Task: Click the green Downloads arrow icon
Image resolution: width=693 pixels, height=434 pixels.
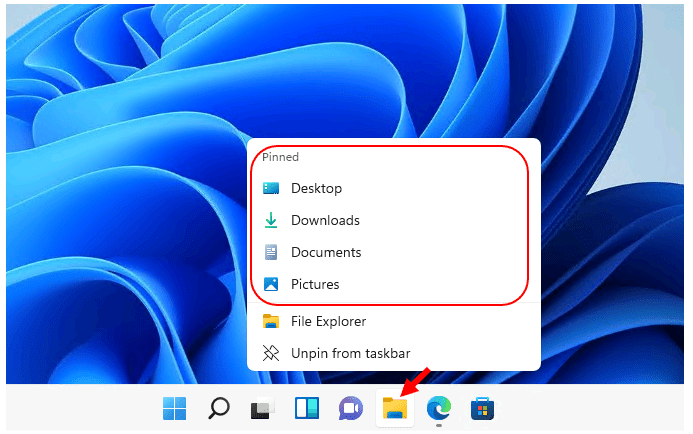Action: [x=271, y=220]
